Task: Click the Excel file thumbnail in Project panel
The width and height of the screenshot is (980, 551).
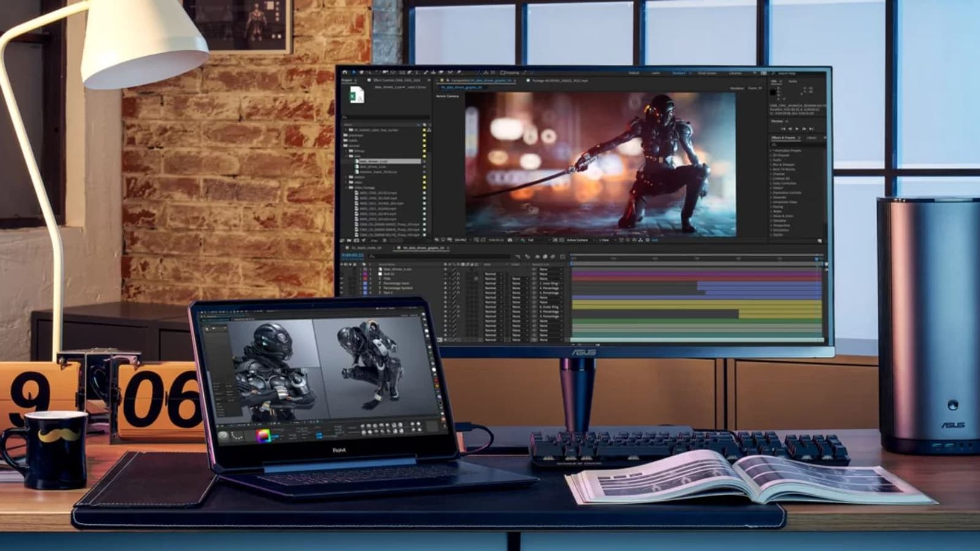Action: pyautogui.click(x=356, y=95)
